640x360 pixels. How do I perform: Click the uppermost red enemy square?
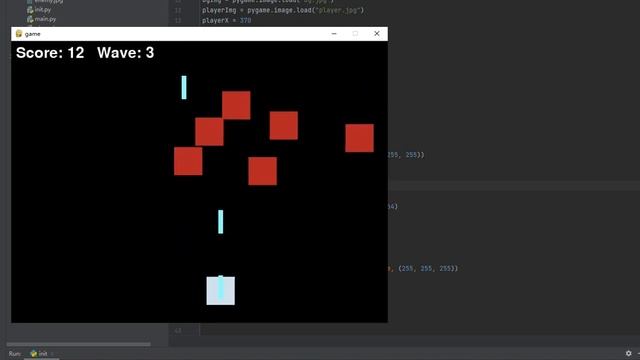236,105
